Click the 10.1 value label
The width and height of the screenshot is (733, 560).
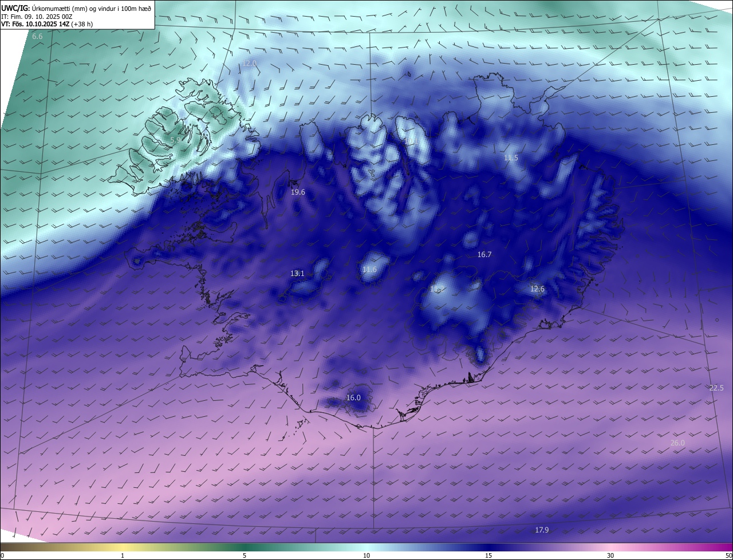[410, 140]
